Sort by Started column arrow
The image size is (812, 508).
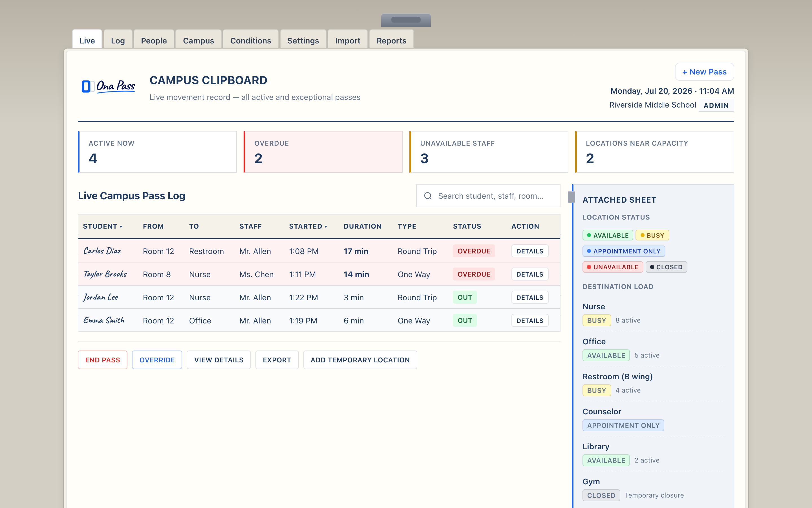326,227
